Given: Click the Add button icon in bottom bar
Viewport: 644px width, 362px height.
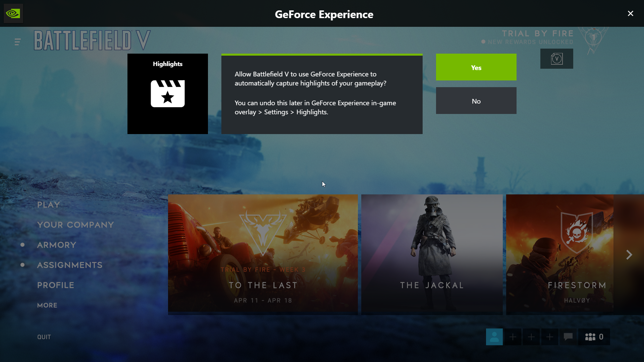Looking at the screenshot, I should pos(513,337).
